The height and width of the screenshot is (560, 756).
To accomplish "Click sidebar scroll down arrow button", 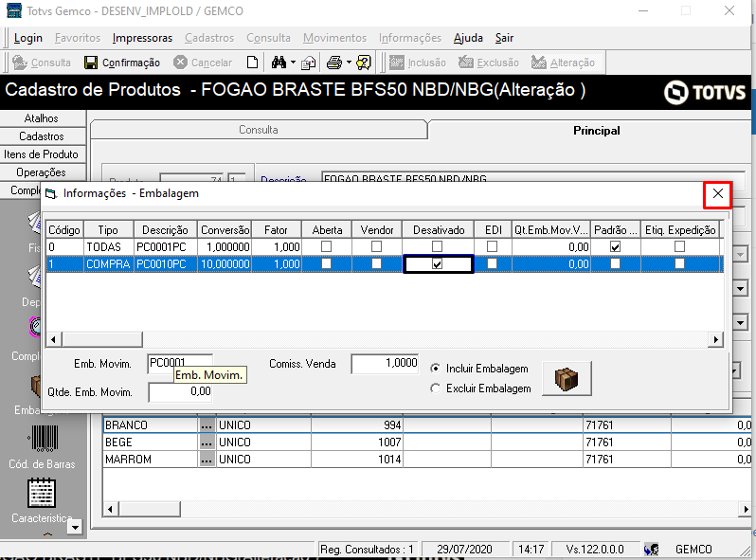I will coord(75,527).
